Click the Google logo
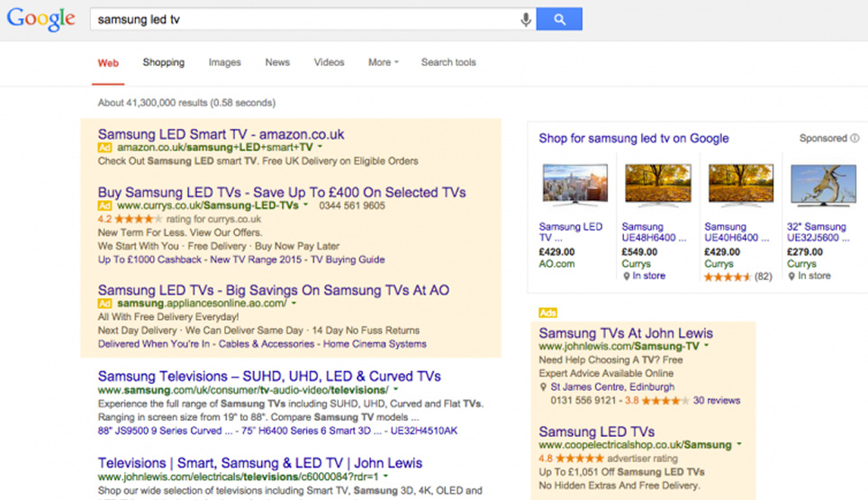868x500 pixels. click(41, 20)
